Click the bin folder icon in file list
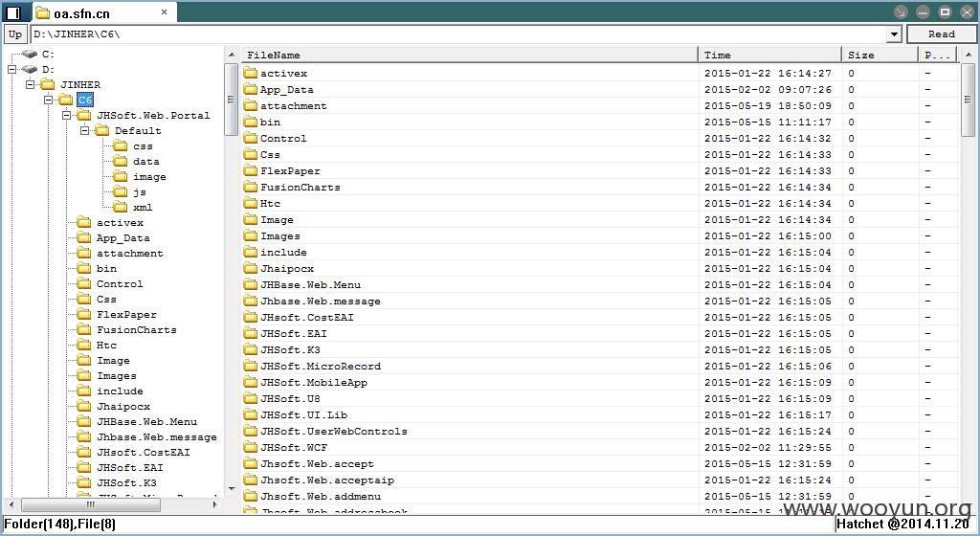 [x=251, y=122]
